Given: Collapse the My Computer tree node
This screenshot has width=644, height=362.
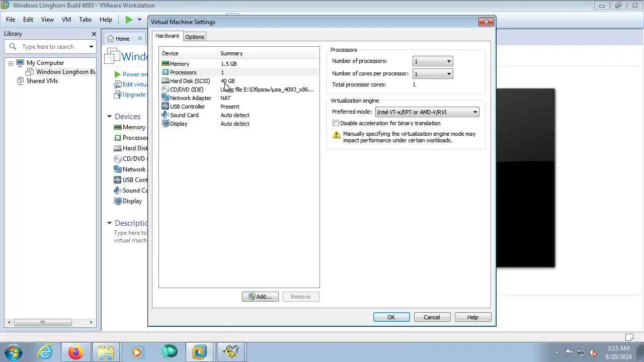Looking at the screenshot, I should click(11, 63).
